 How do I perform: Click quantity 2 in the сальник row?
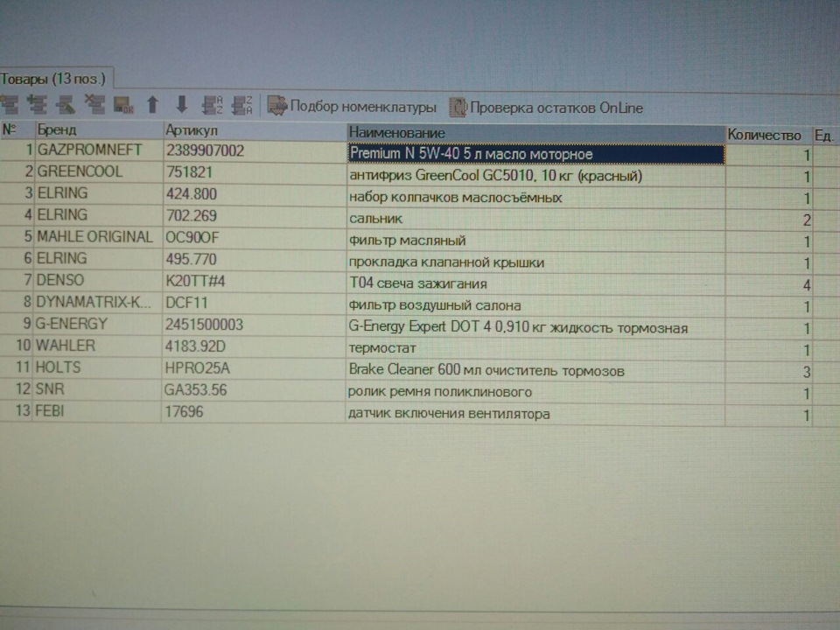(x=768, y=220)
